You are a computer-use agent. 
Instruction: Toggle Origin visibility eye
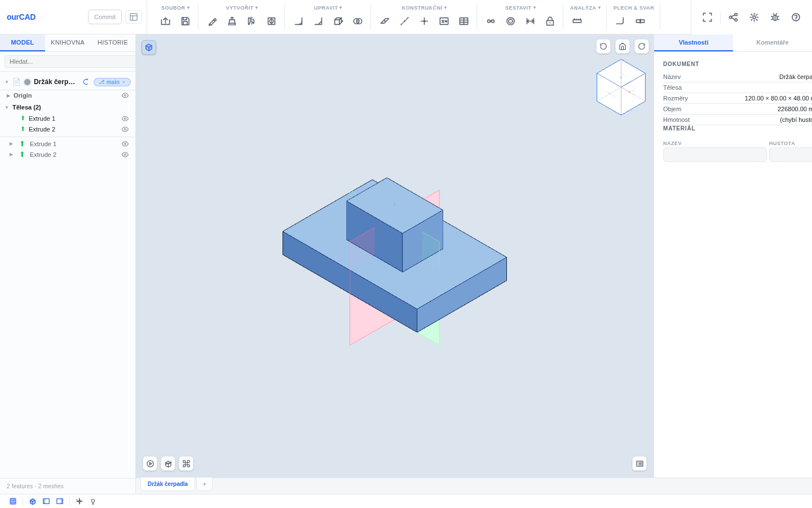pos(125,95)
